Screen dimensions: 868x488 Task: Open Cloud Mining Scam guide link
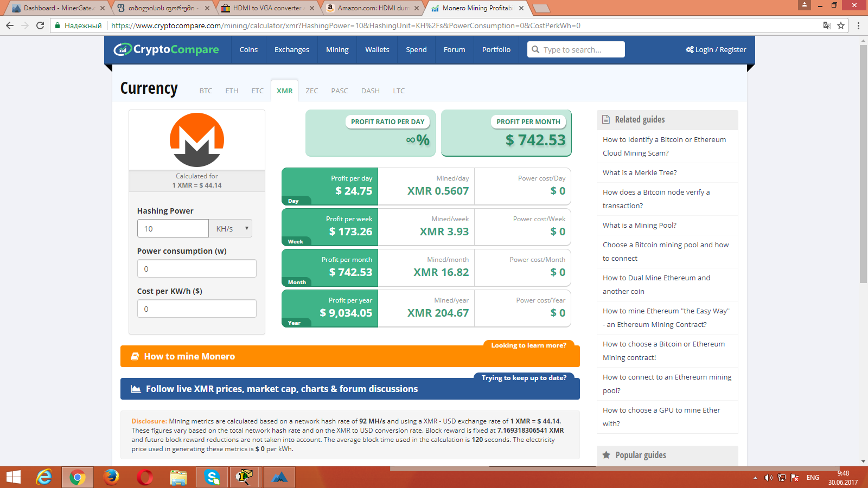[x=665, y=146]
